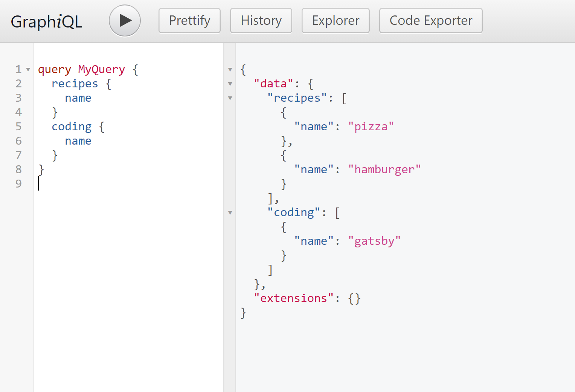Run the query with the Execute button

click(125, 21)
